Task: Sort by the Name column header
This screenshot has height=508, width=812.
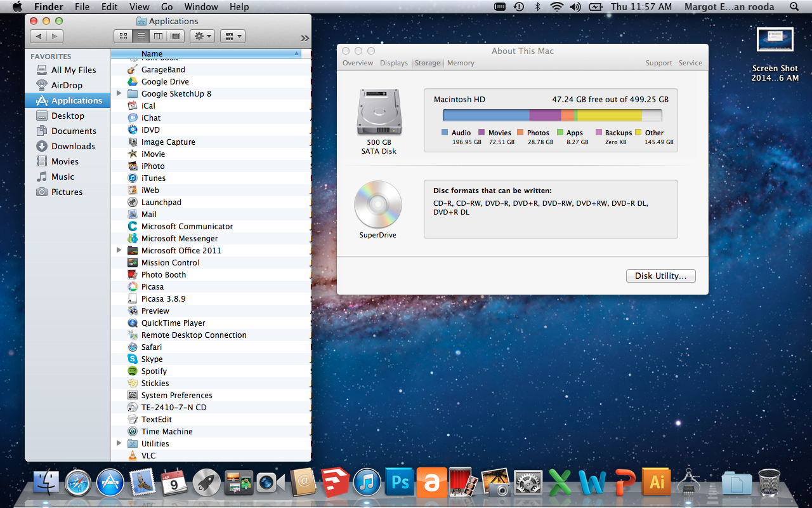Action: [206, 54]
